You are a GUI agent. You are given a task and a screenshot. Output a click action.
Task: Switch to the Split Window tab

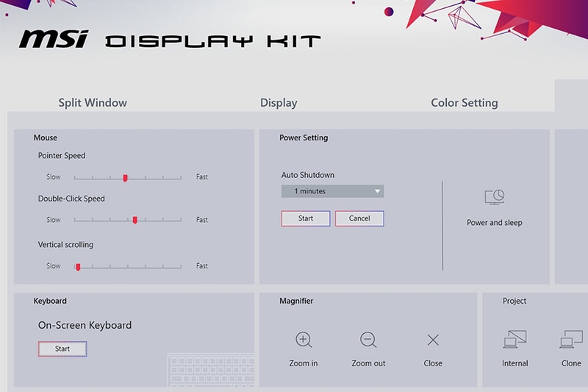[93, 102]
